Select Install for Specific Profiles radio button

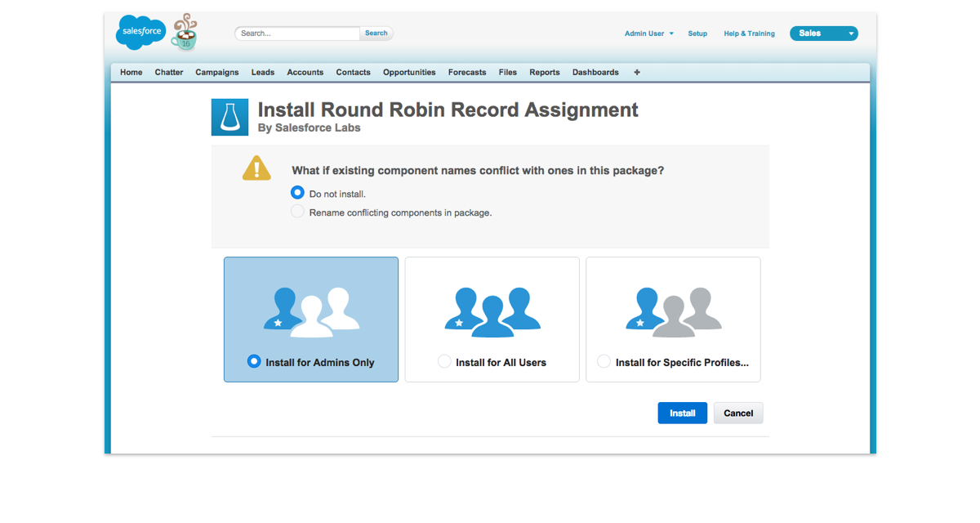coord(604,362)
